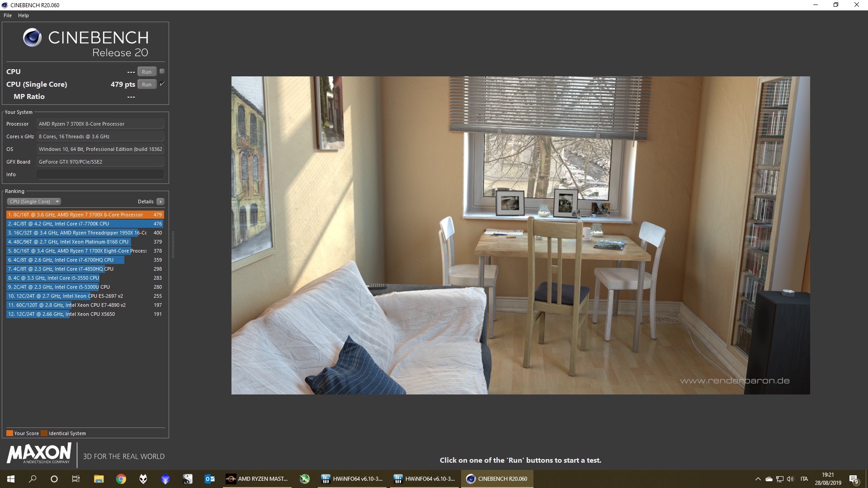The height and width of the screenshot is (488, 868).
Task: Run the CPU Single Core test
Action: (146, 84)
